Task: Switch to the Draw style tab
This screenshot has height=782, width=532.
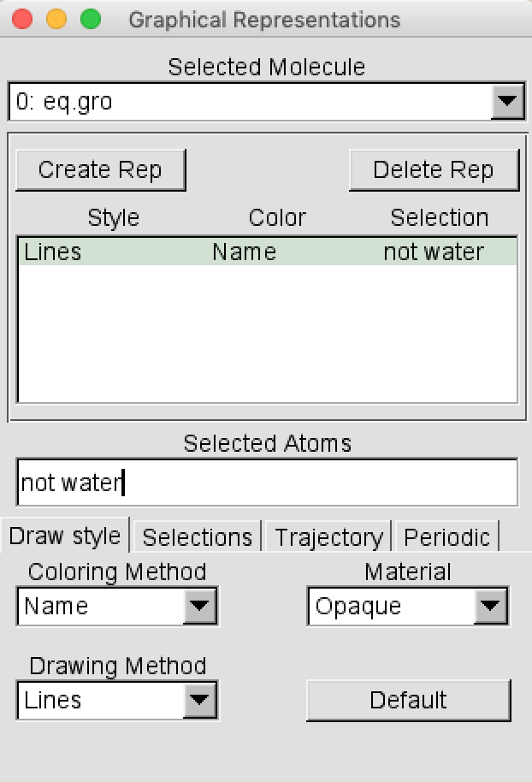Action: [x=65, y=536]
